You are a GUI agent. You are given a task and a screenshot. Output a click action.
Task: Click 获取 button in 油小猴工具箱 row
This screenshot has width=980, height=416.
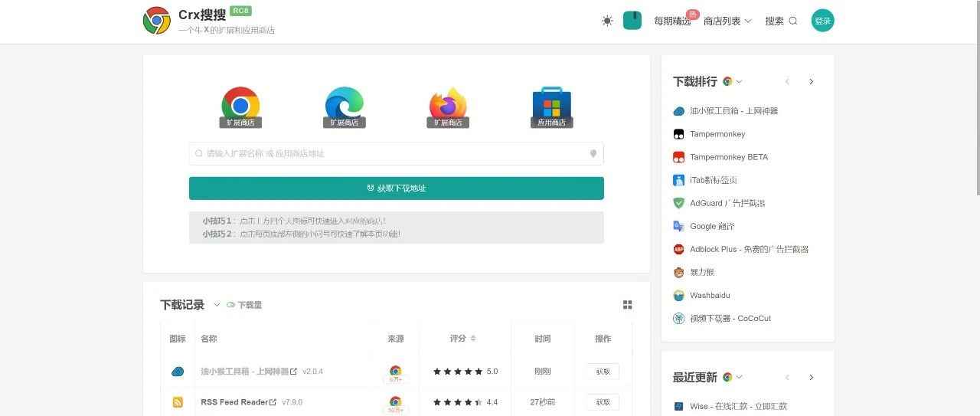tap(603, 372)
